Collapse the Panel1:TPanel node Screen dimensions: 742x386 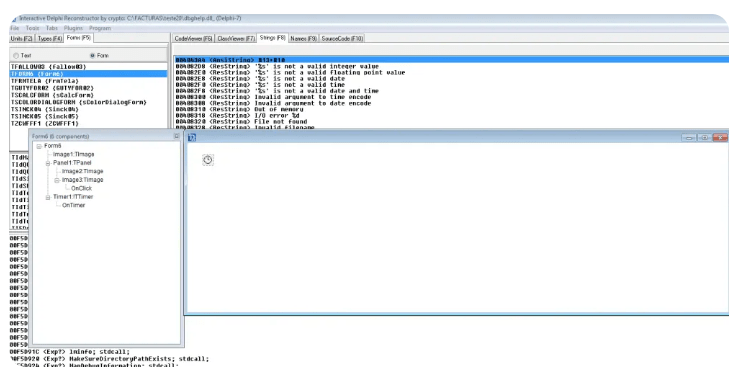click(48, 163)
